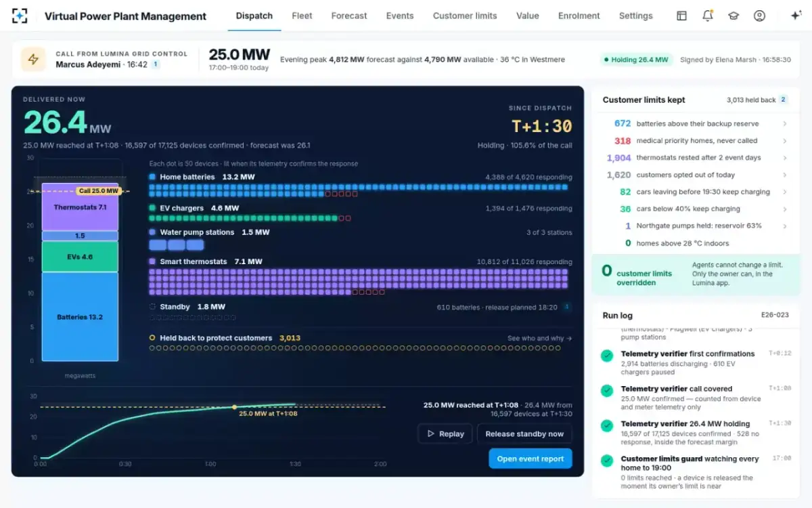Click the Marcus Adeyemi caller name
The image size is (812, 508).
[89, 64]
